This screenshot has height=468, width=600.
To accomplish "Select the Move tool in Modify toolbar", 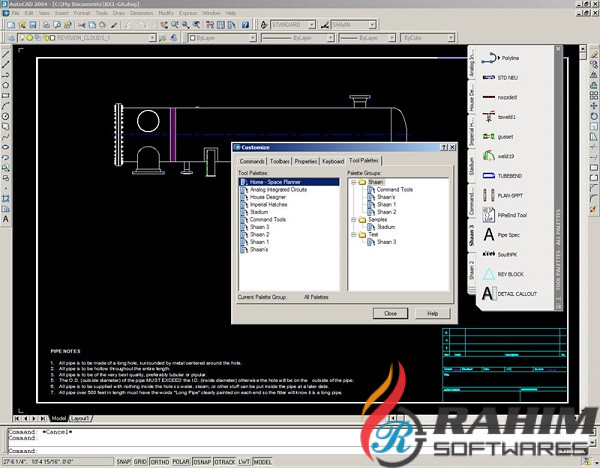I will point(593,106).
